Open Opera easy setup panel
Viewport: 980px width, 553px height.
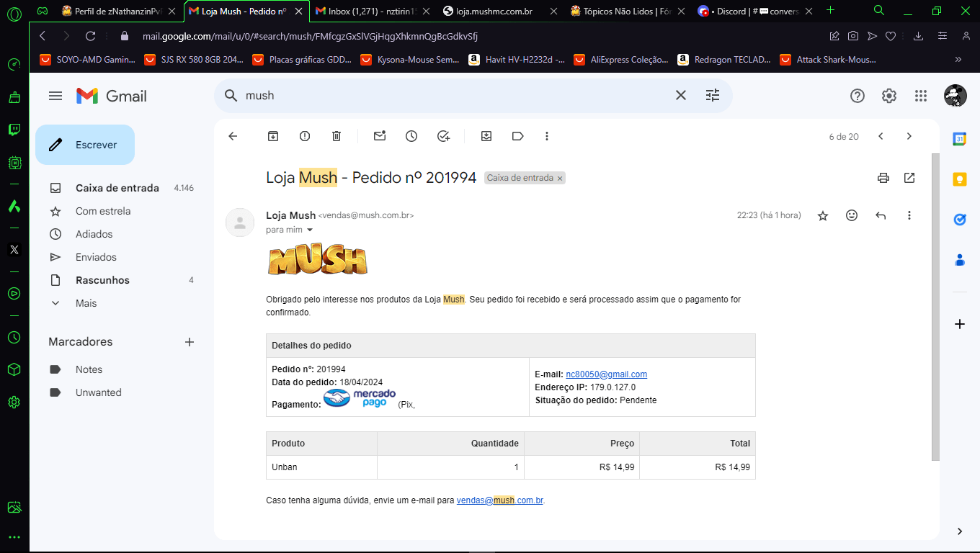click(942, 36)
